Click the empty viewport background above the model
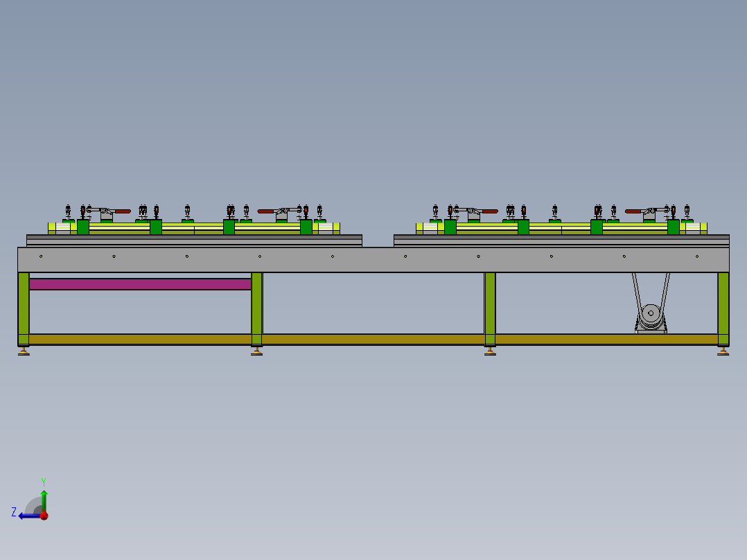 (x=373, y=96)
